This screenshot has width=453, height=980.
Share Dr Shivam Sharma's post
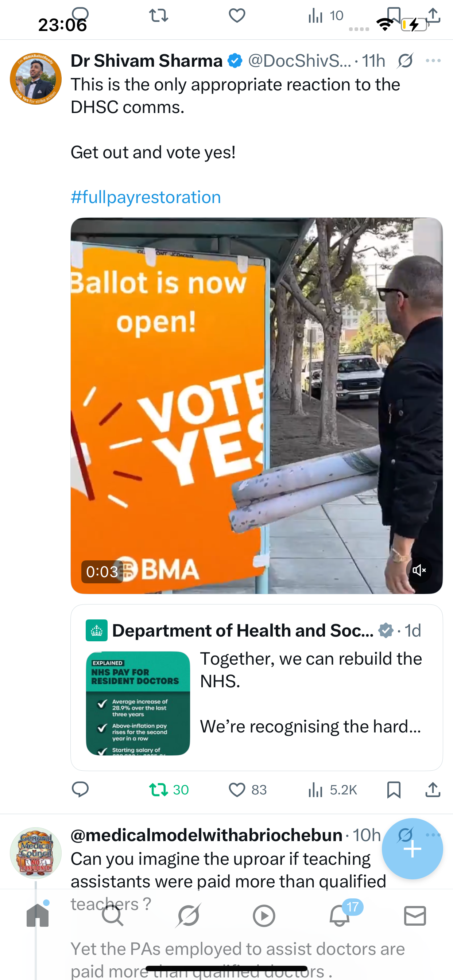click(433, 789)
